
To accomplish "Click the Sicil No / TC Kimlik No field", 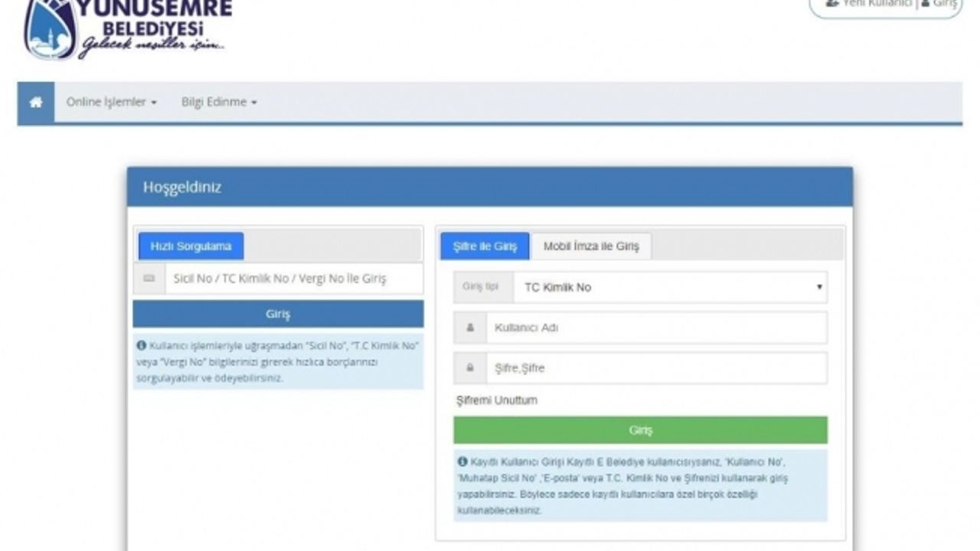I will (293, 279).
